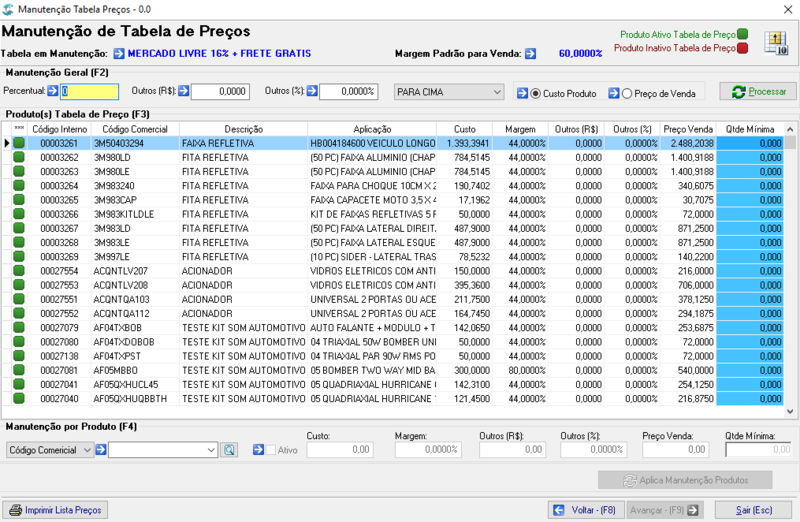Click MERCADO LIVRE 16% + FRETE GRATIS text

[x=219, y=54]
